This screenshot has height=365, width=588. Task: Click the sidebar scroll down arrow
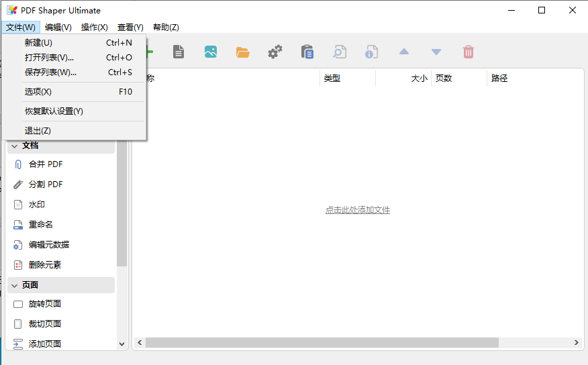[x=121, y=344]
